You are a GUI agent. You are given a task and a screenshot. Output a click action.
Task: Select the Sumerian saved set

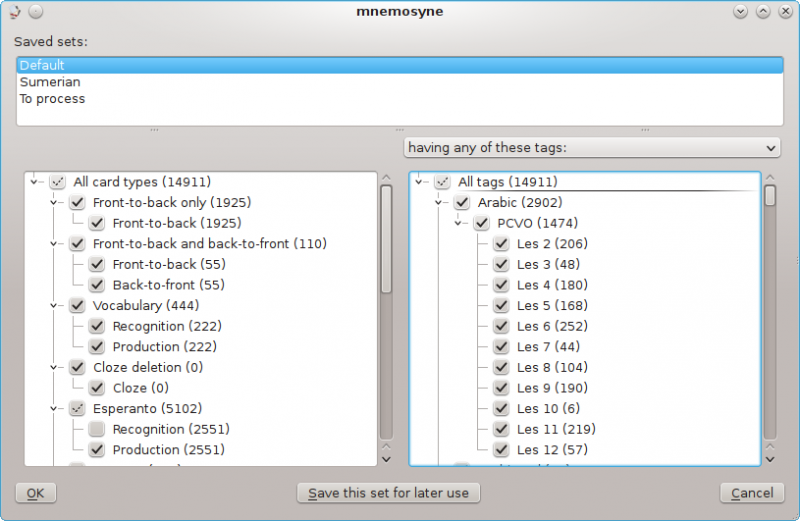point(50,82)
